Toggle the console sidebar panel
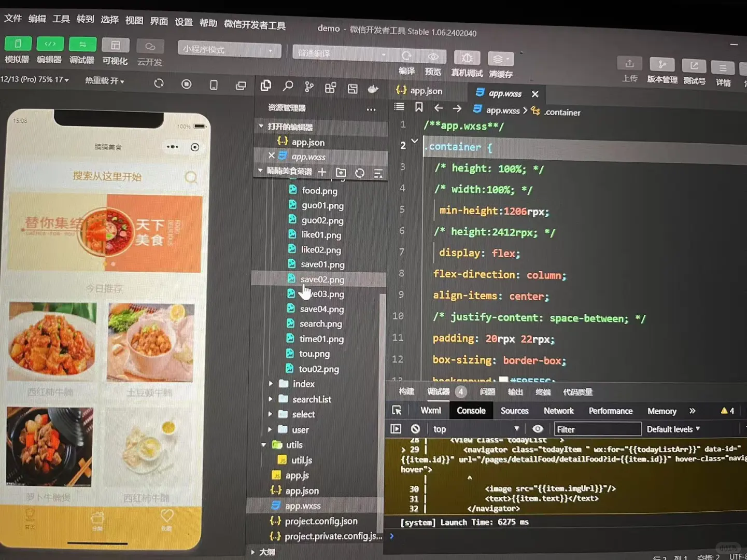The image size is (747, 560). [396, 429]
